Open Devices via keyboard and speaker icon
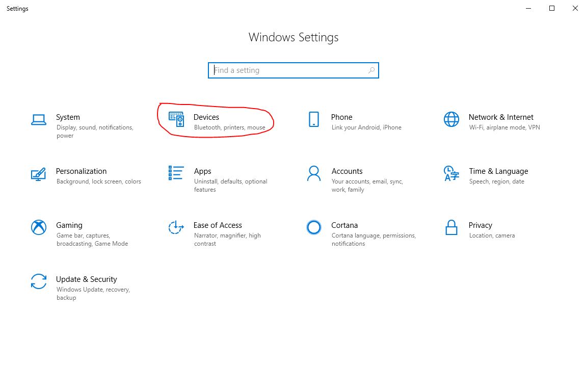Viewport: 585px width, 392px height. 176,120
